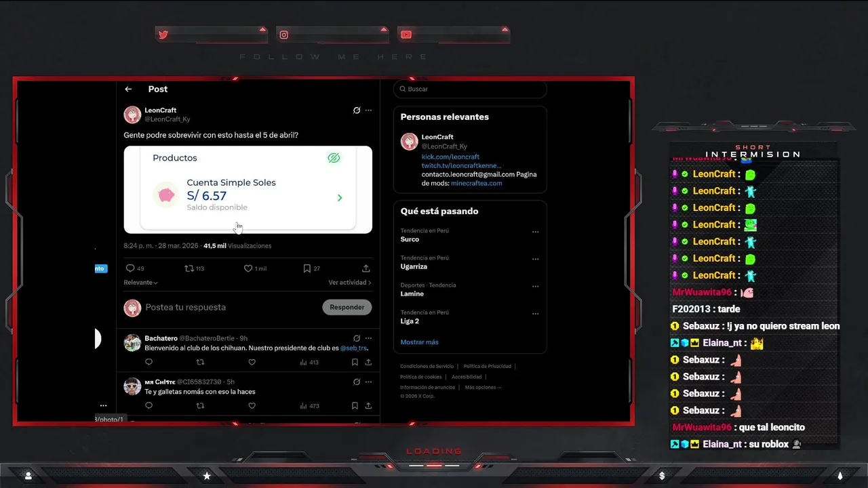Reply to the 'Te y galletas' comment
The height and width of the screenshot is (488, 868).
pyautogui.click(x=149, y=406)
